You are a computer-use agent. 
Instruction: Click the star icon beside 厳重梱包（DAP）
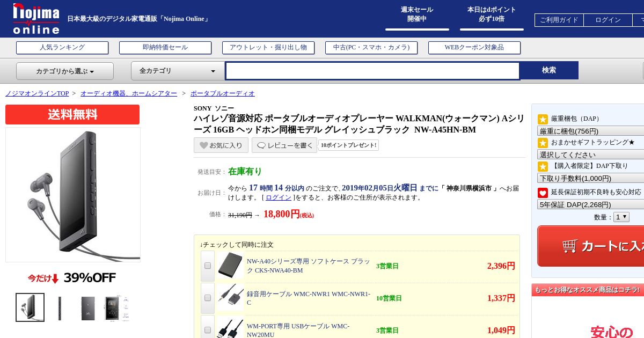point(543,119)
